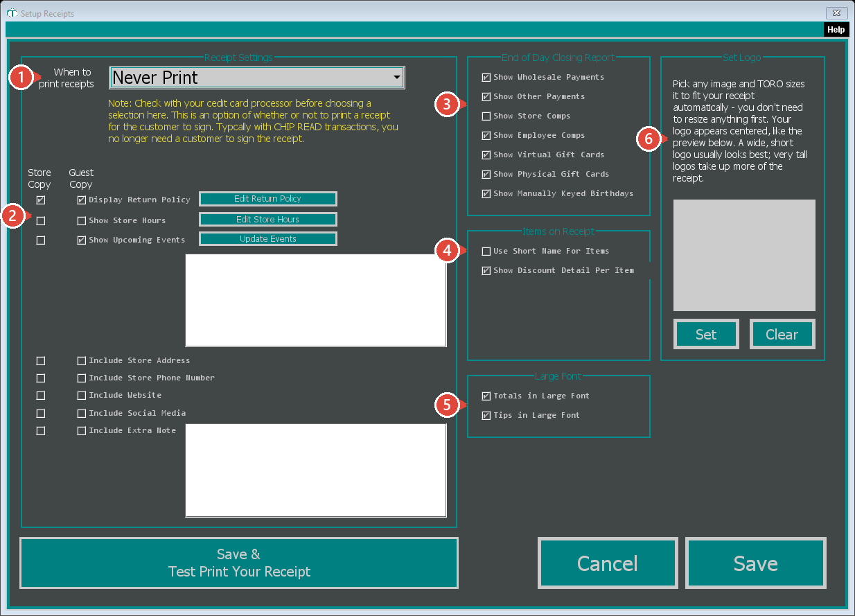Screen dimensions: 855x616
Task: Uncheck Show Other Payments
Action: 486,97
